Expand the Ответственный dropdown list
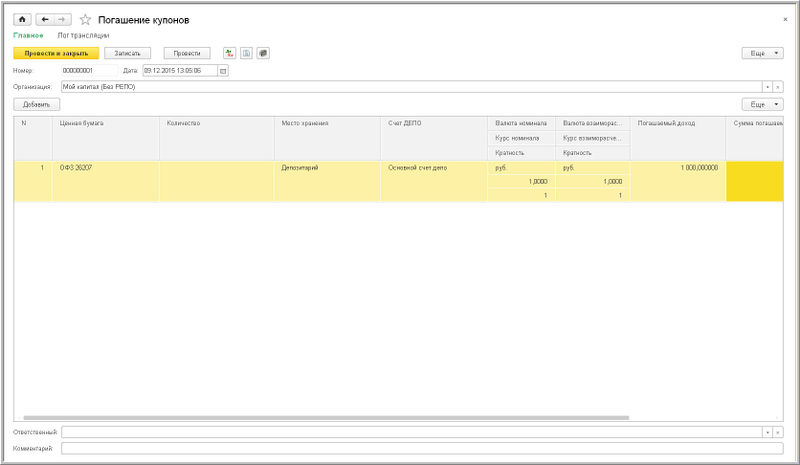 [767, 432]
